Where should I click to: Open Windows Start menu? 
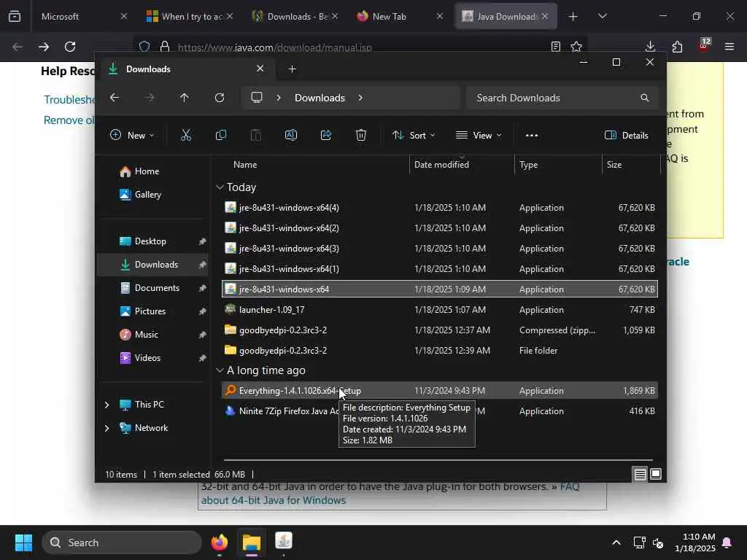(x=23, y=542)
